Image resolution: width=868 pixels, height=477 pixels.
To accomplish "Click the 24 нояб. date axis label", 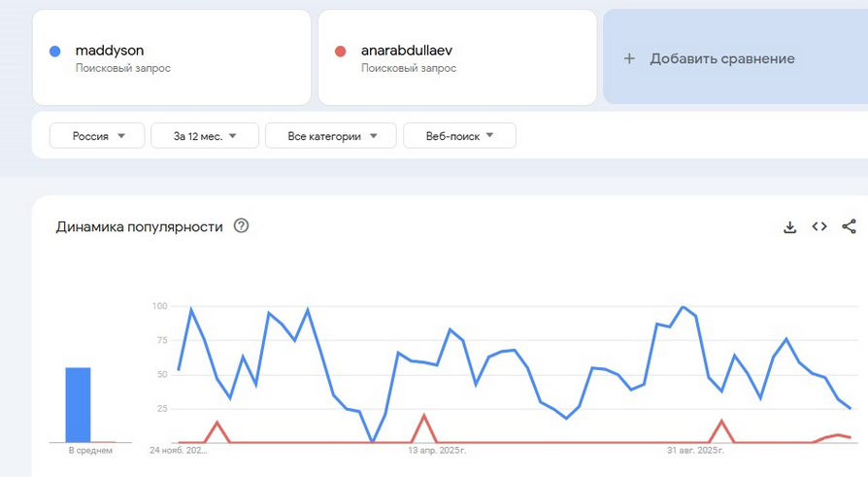I will (x=179, y=451).
